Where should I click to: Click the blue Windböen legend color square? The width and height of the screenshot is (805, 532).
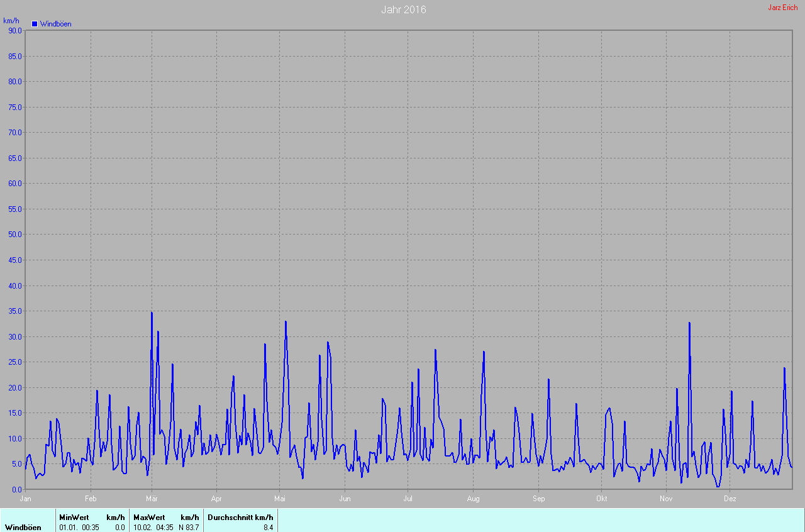(35, 24)
